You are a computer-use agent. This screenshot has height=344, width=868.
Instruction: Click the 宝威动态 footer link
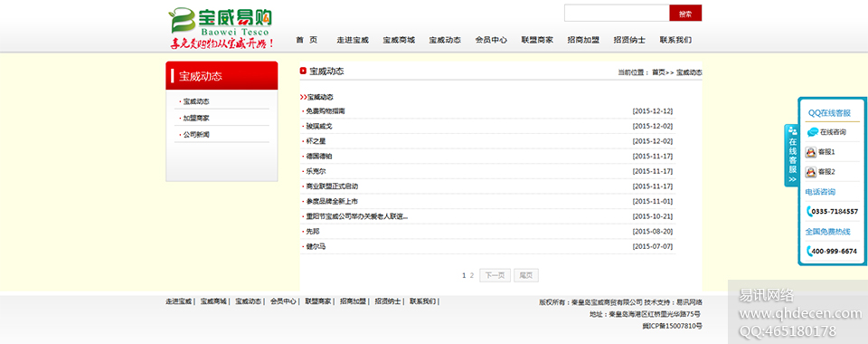click(249, 301)
